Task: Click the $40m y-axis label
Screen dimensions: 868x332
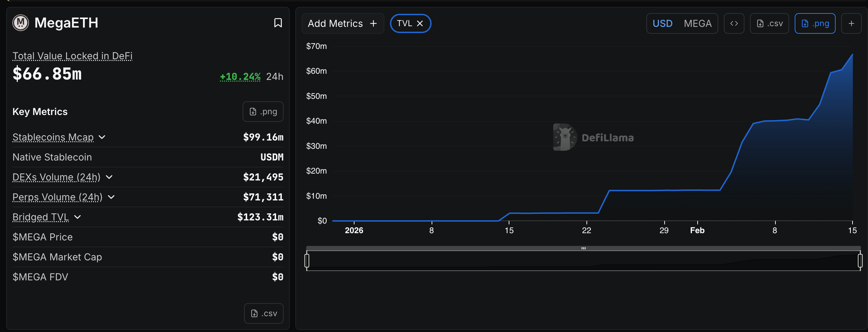Action: click(316, 121)
